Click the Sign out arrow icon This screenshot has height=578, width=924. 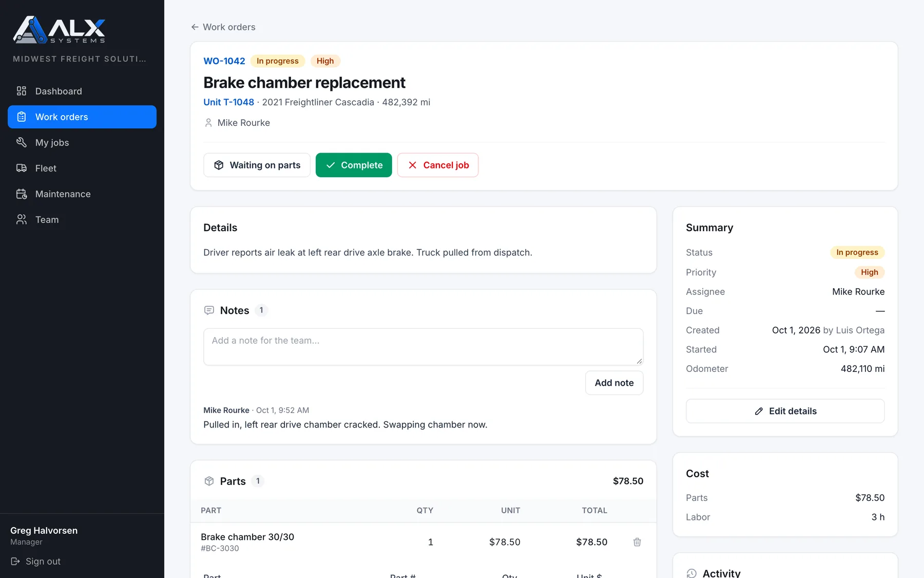[15, 561]
